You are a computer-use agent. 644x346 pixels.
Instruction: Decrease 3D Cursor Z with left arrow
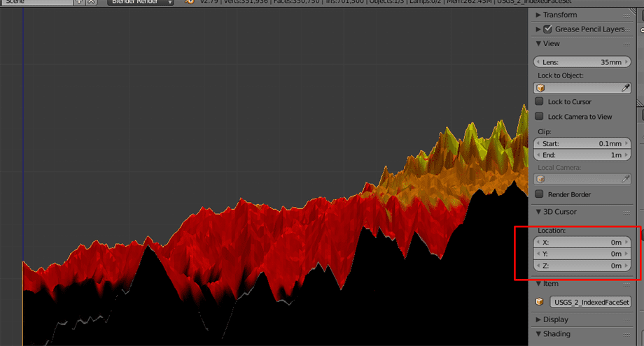click(538, 266)
